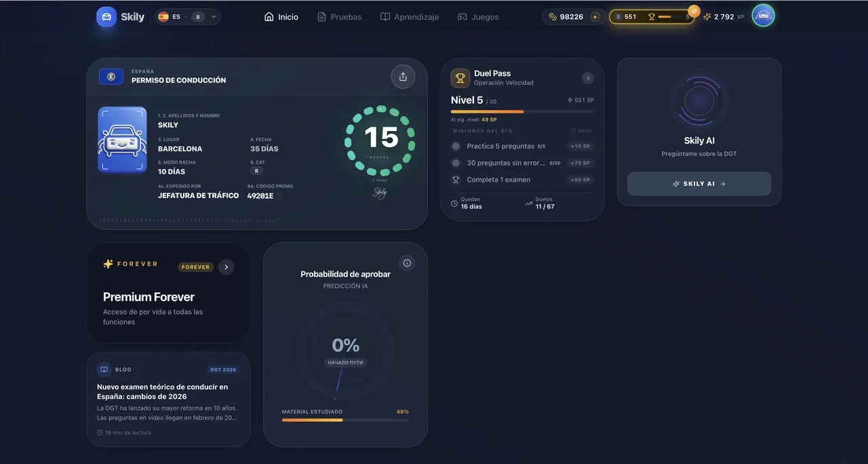868x464 pixels.
Task: Click the +50 SP reward badge
Action: pos(580,180)
